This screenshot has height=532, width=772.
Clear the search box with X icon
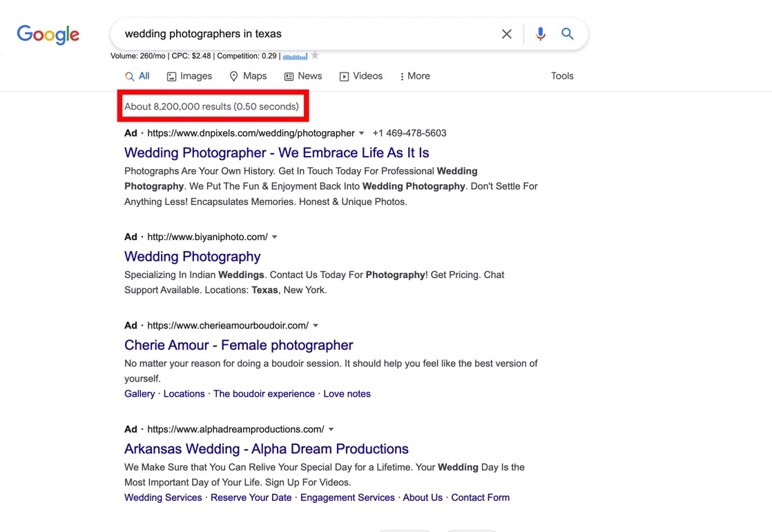[507, 34]
